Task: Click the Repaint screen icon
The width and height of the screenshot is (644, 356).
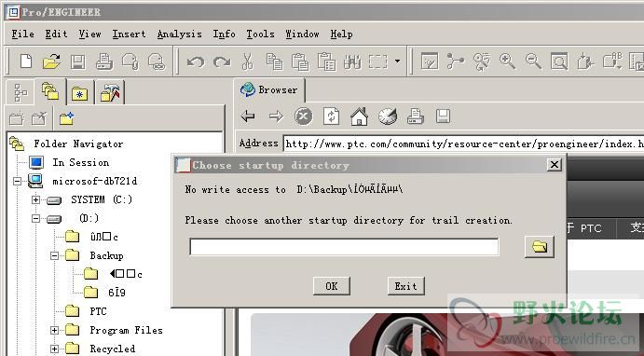Action: [x=430, y=62]
